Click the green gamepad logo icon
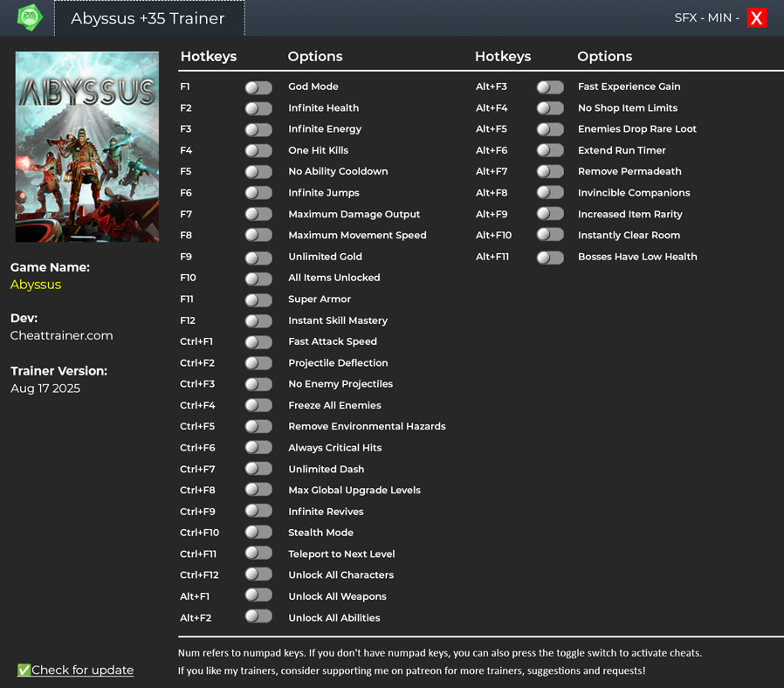The height and width of the screenshot is (688, 784). 30,17
